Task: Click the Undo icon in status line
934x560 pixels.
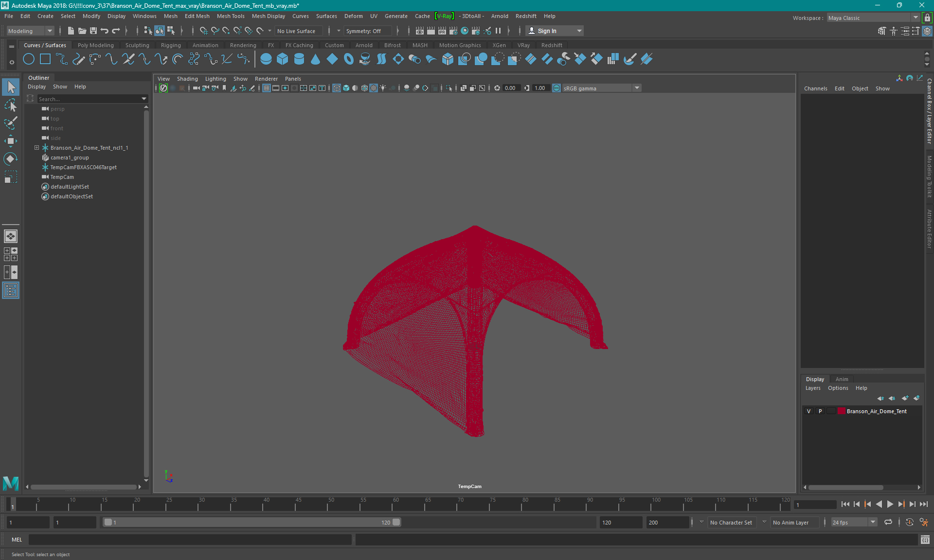Action: click(x=104, y=31)
